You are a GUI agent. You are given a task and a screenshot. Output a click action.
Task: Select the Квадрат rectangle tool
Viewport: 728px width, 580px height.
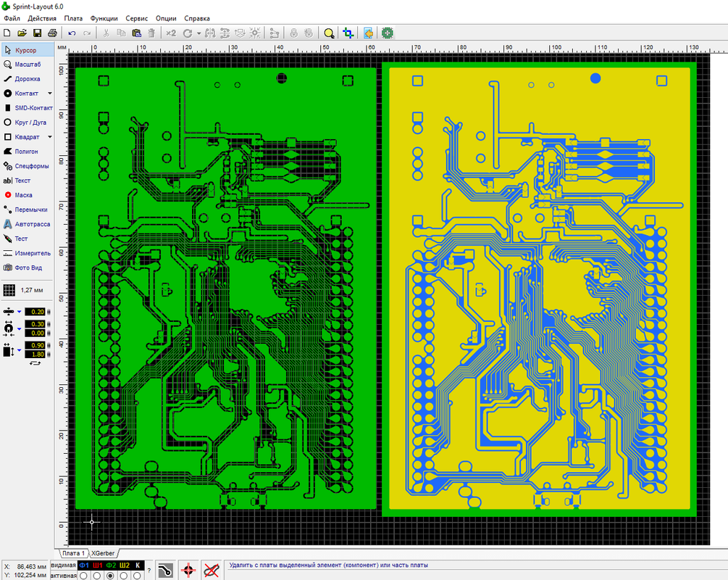[23, 137]
